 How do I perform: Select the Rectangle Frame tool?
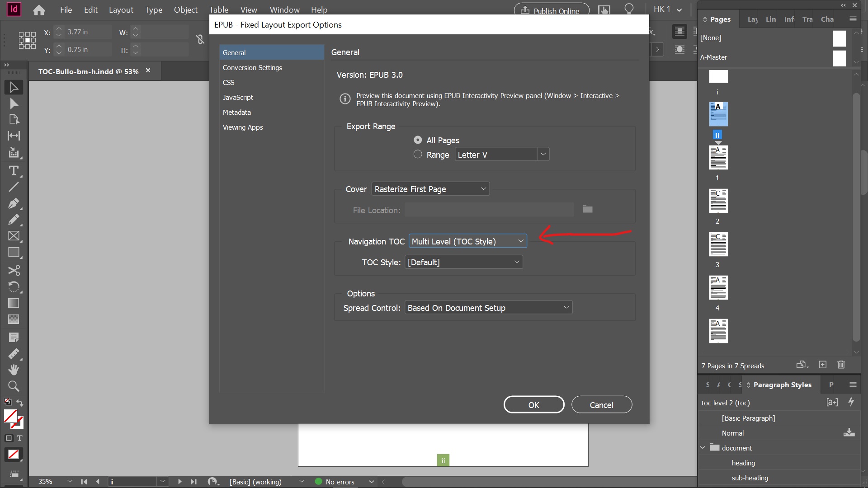[x=14, y=236]
